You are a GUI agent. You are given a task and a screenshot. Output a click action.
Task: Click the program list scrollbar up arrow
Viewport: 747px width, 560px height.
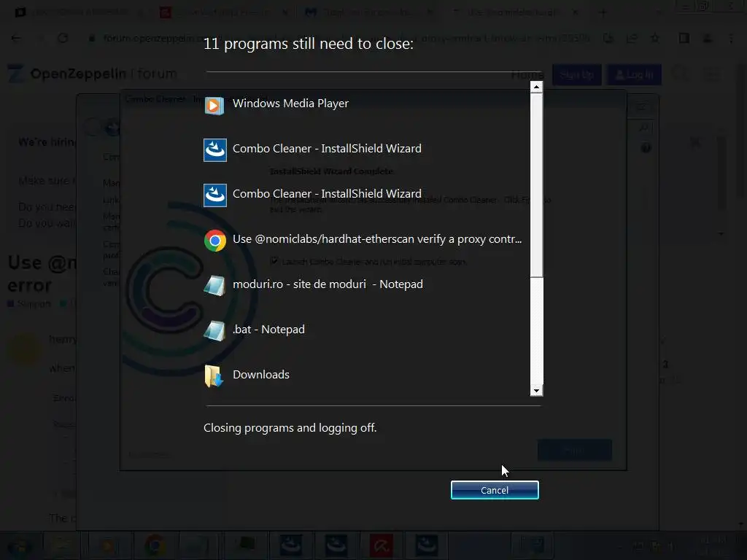pyautogui.click(x=536, y=87)
